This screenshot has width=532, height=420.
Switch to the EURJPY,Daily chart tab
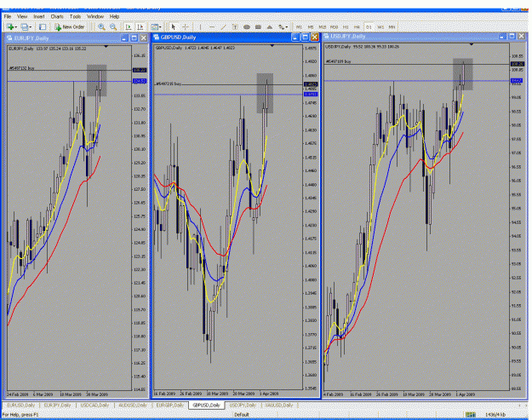pyautogui.click(x=58, y=405)
